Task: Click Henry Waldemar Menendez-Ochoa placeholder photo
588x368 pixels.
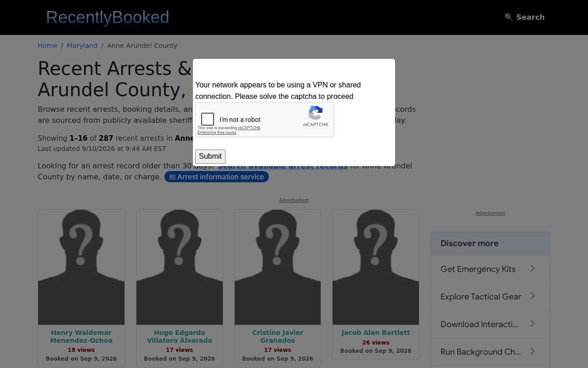Action: click(x=81, y=267)
